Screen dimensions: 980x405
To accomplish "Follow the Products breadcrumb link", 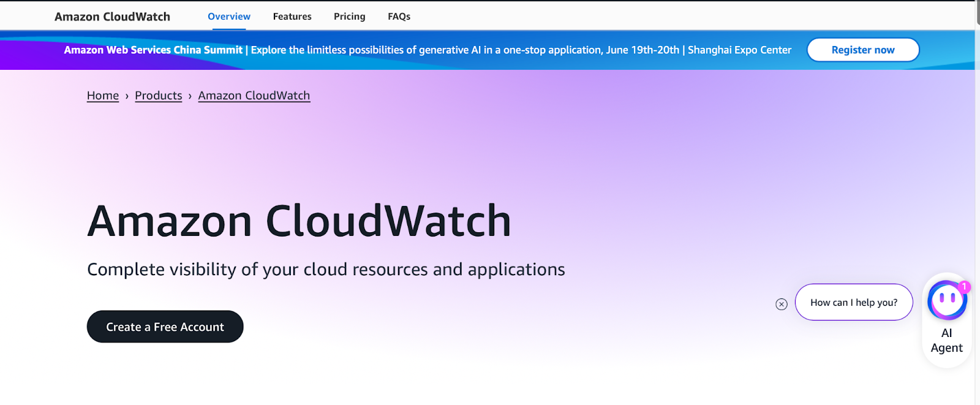I will [159, 96].
